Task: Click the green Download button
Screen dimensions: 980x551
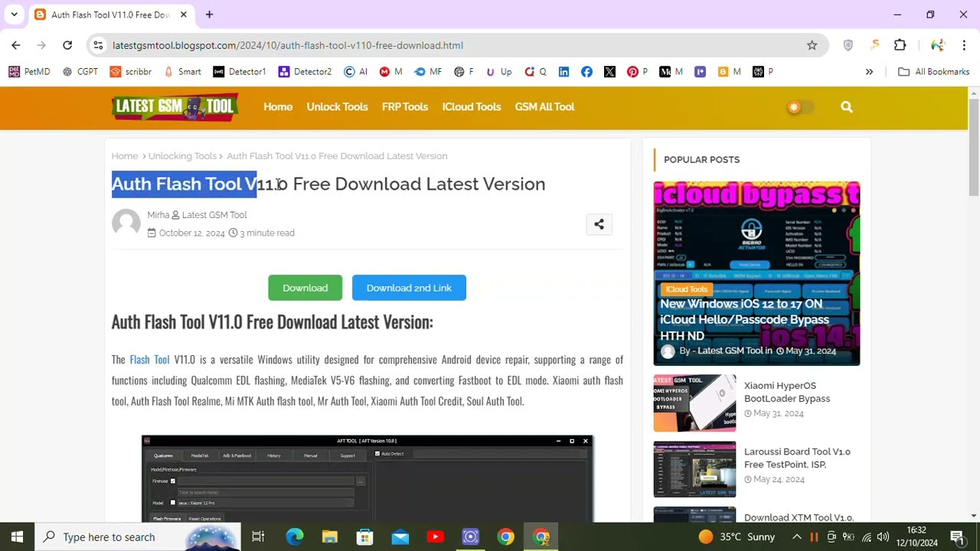Action: tap(305, 288)
